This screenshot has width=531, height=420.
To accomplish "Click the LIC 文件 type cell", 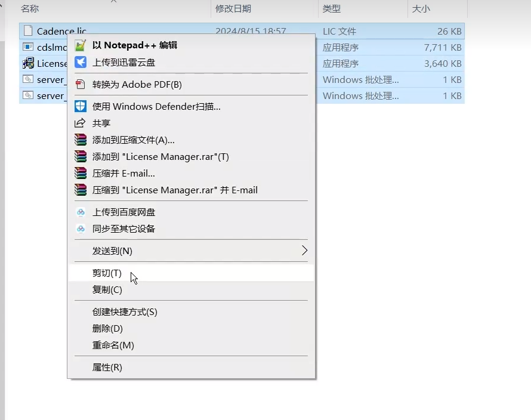I will tap(339, 31).
